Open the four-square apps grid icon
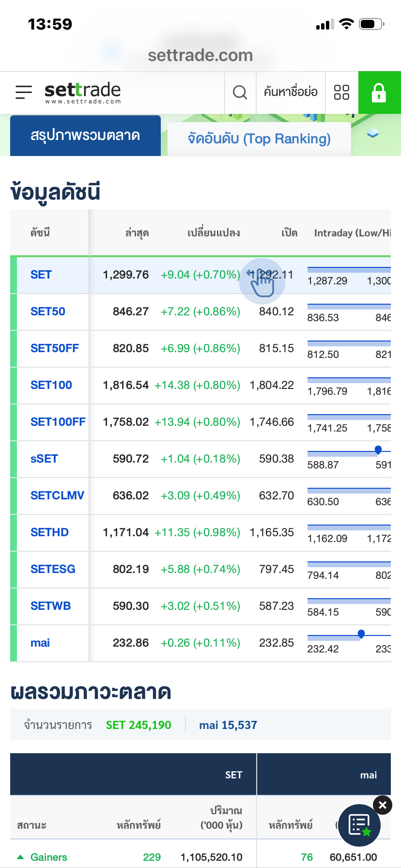The height and width of the screenshot is (868, 401). [341, 92]
